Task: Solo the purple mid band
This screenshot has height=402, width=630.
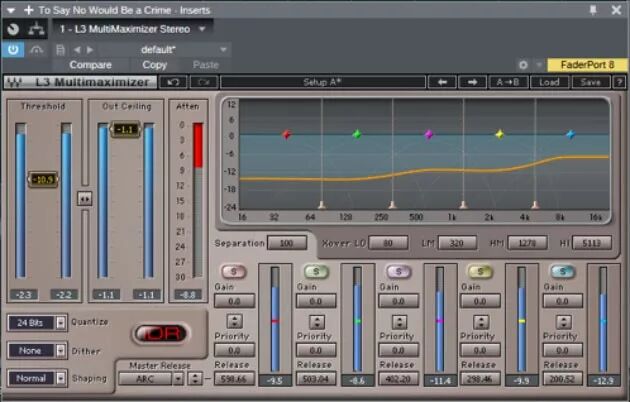Action: click(x=398, y=272)
